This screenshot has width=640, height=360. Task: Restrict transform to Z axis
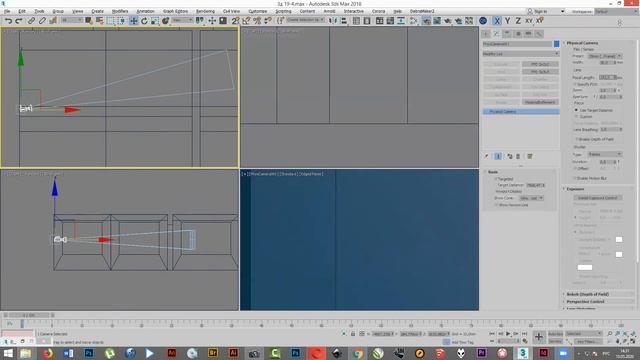click(x=518, y=21)
